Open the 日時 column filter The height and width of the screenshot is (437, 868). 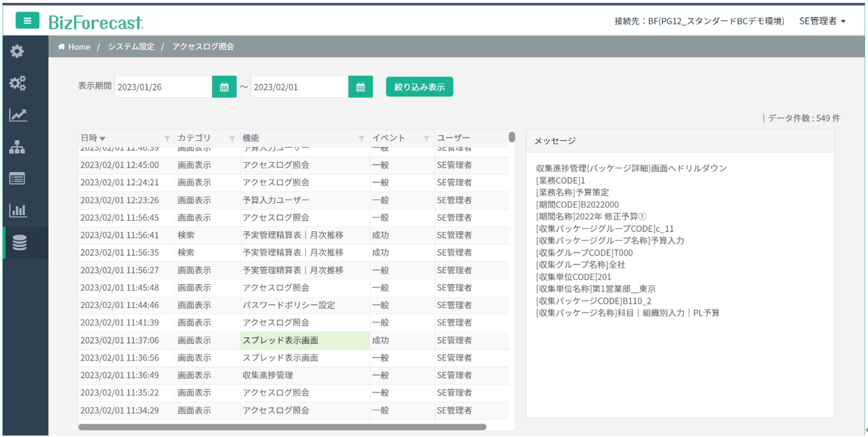click(x=167, y=138)
